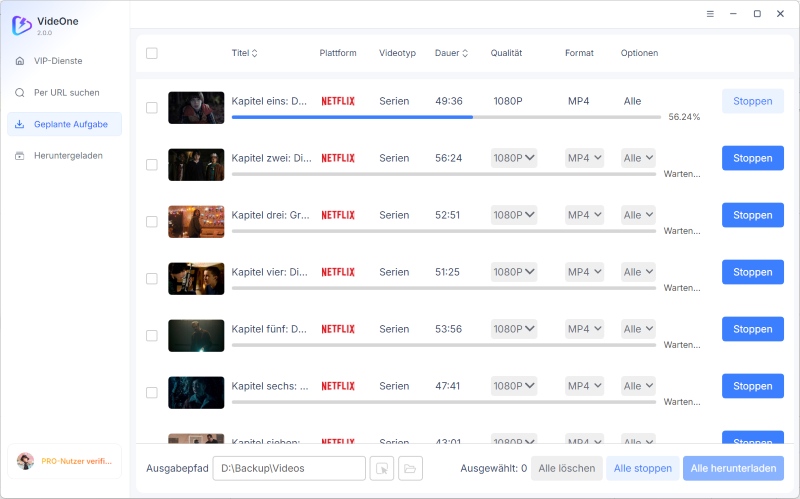Click the select-path cursor icon next to Ausgabepfad

point(382,468)
